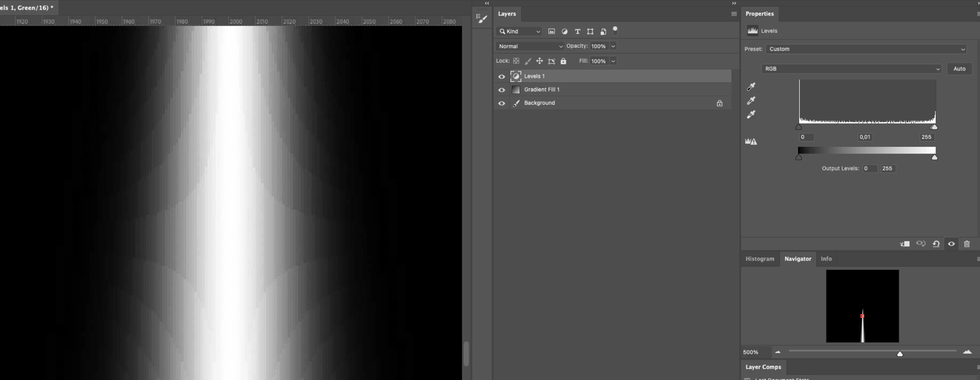Open the Preset Custom dropdown

(x=866, y=49)
